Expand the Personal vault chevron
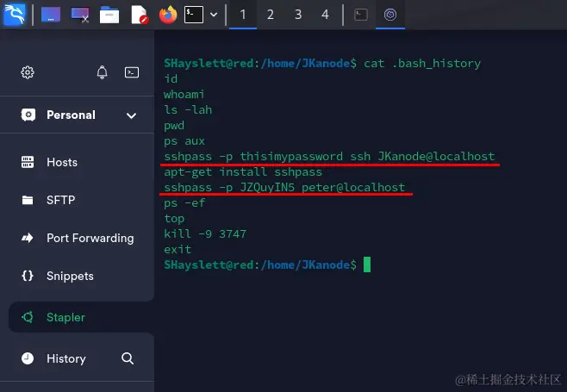567x392 pixels. [131, 115]
